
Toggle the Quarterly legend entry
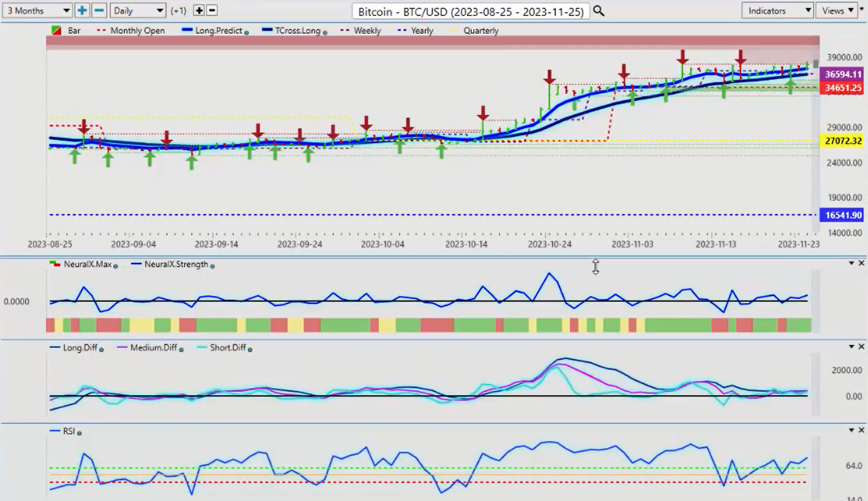pyautogui.click(x=481, y=30)
